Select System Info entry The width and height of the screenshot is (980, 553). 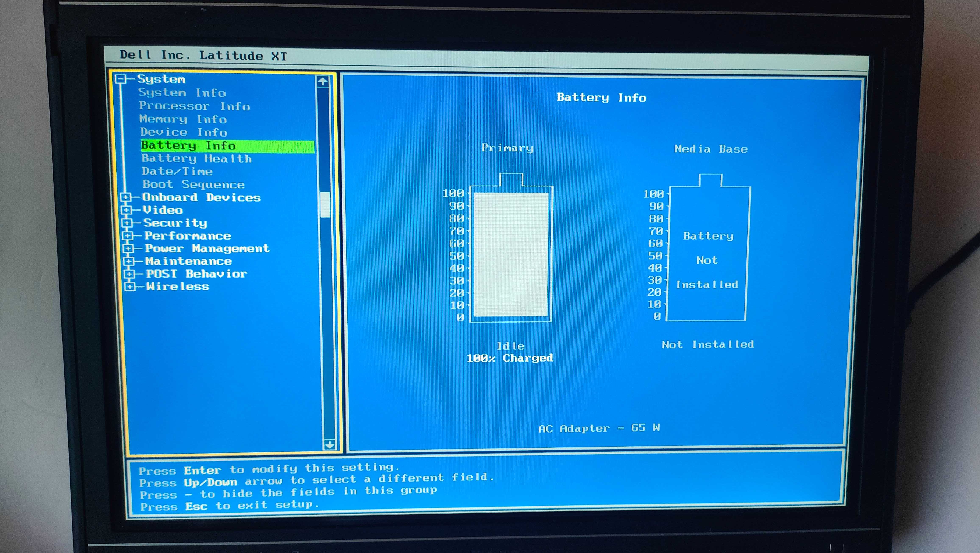182,93
